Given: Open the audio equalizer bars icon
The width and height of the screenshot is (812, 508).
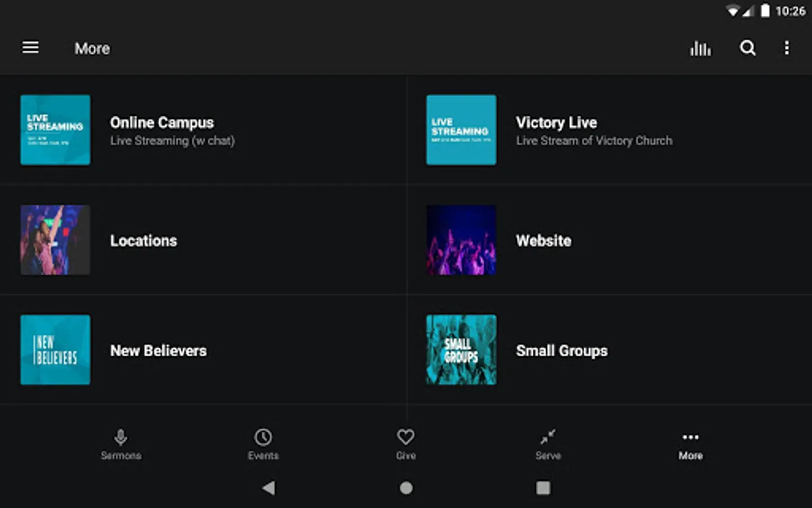Looking at the screenshot, I should pos(700,49).
